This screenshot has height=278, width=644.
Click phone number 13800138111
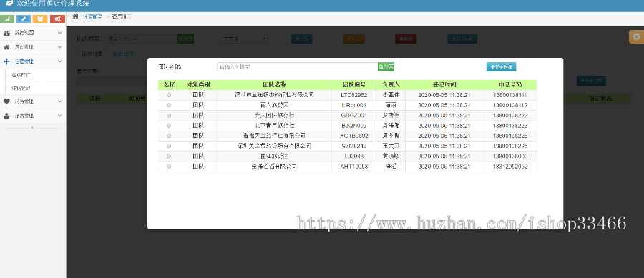point(510,95)
